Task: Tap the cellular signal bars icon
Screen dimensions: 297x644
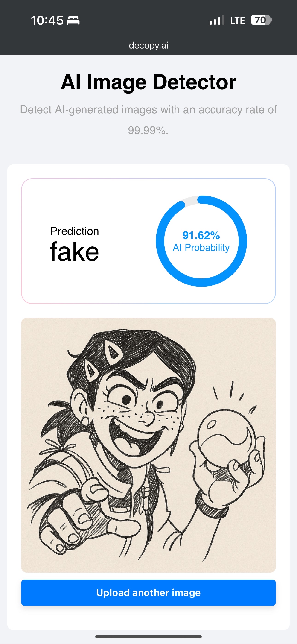Action: click(x=217, y=20)
